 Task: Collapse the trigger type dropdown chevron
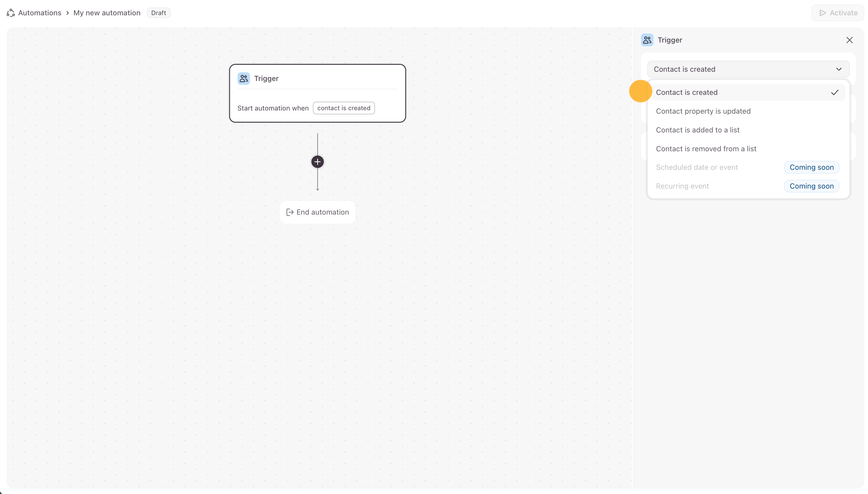pyautogui.click(x=839, y=69)
